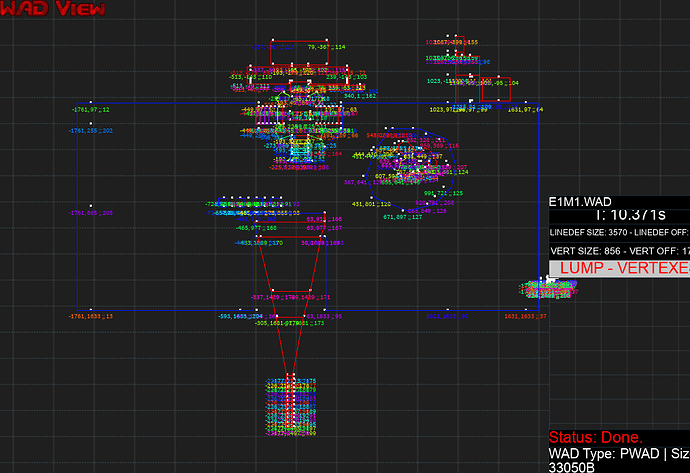
Task: Select the E1M1.WAD file name label
Action: click(x=580, y=202)
